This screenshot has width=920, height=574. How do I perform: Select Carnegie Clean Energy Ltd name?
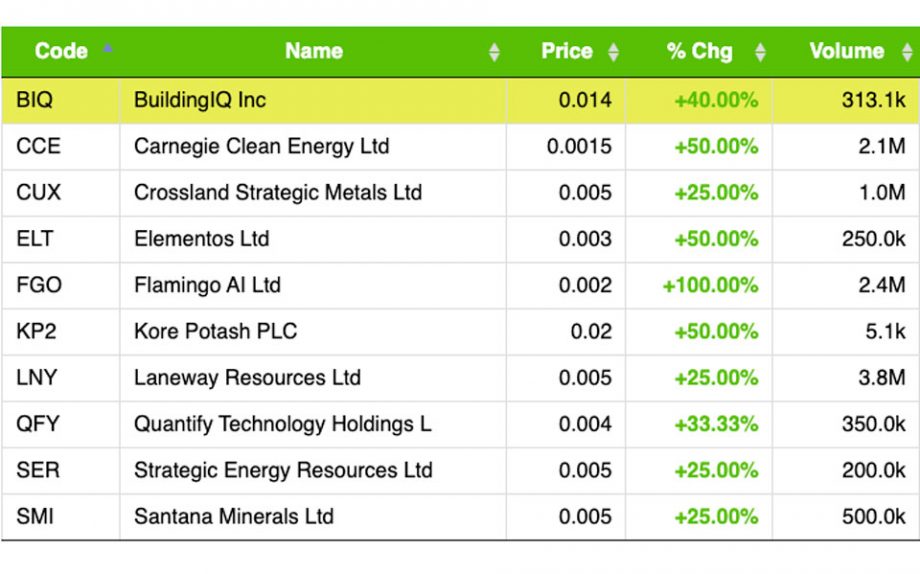[x=262, y=147]
